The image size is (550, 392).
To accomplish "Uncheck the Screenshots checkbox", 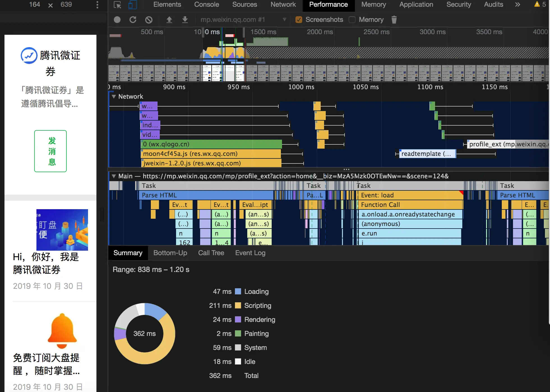I will tap(299, 20).
